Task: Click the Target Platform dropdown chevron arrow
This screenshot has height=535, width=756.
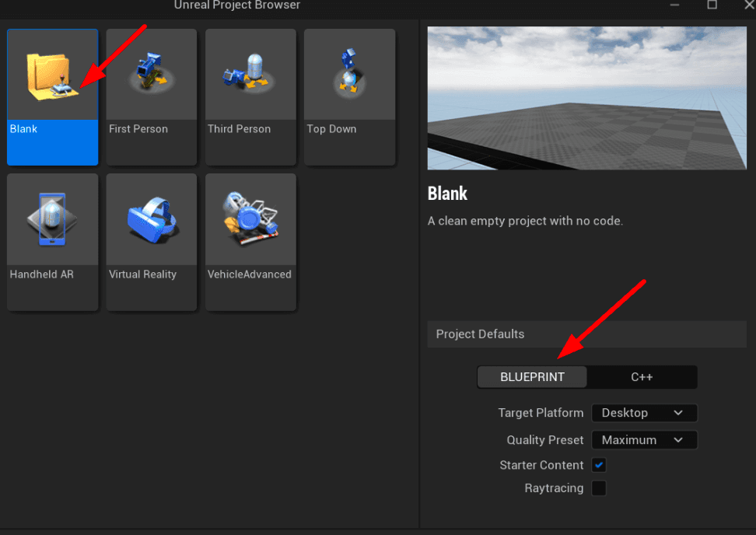Action: 678,413
